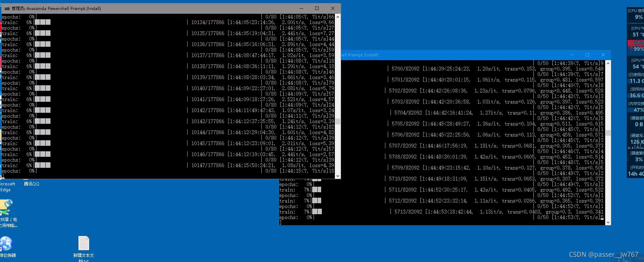This screenshot has width=644, height=262.
Task: Click the disk read 0 B reading
Action: [x=639, y=124]
